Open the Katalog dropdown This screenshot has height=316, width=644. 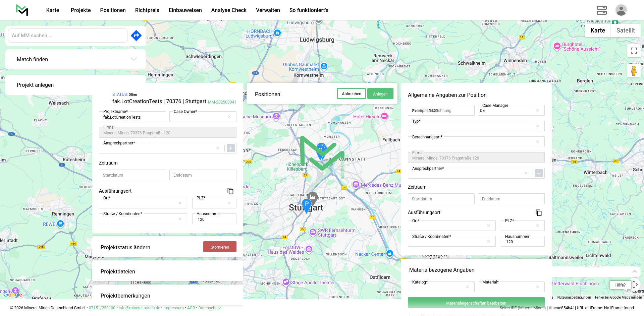click(x=438, y=287)
